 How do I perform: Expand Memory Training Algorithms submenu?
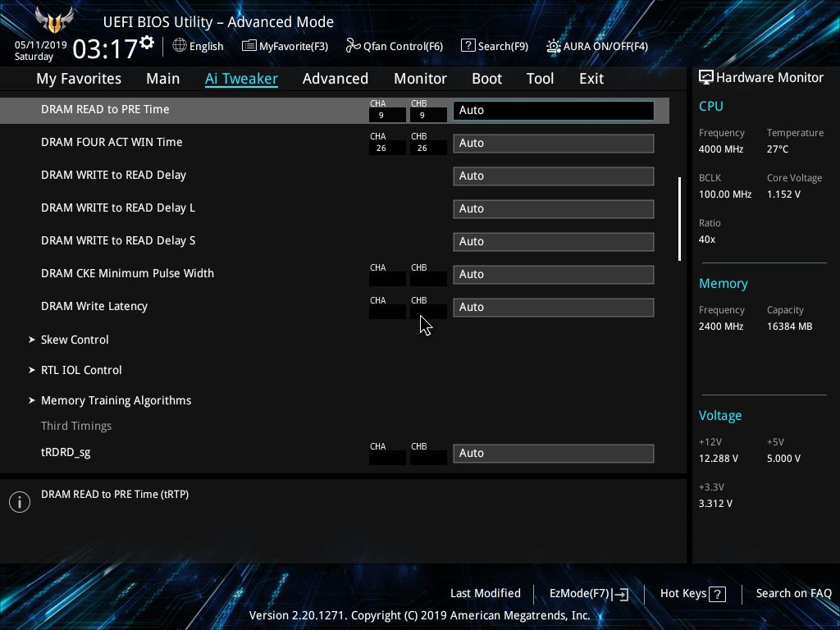point(111,400)
